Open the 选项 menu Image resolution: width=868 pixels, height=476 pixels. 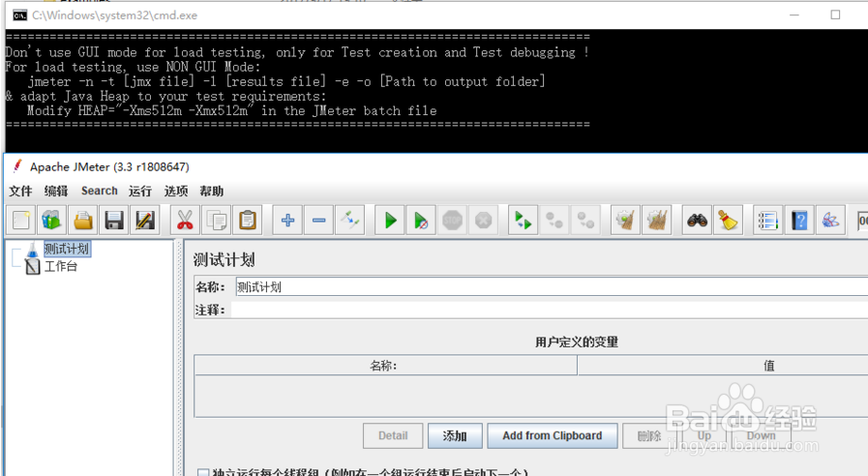[x=176, y=191]
